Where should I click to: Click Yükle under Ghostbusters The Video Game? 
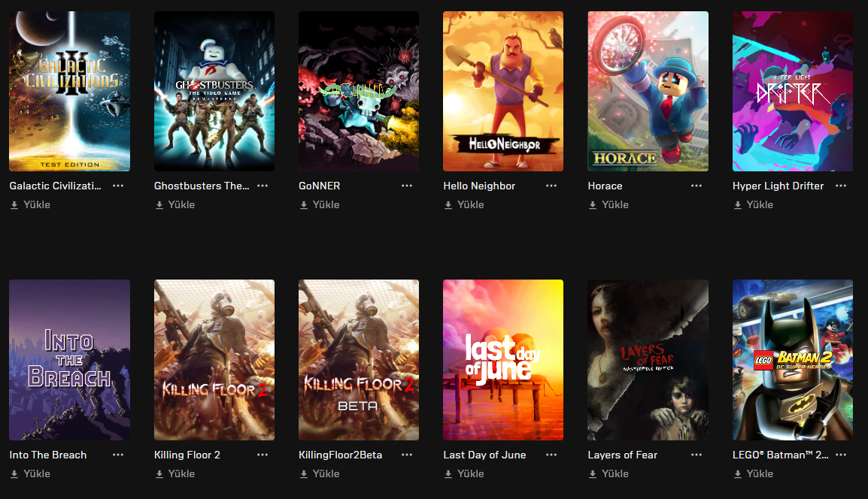pyautogui.click(x=175, y=204)
